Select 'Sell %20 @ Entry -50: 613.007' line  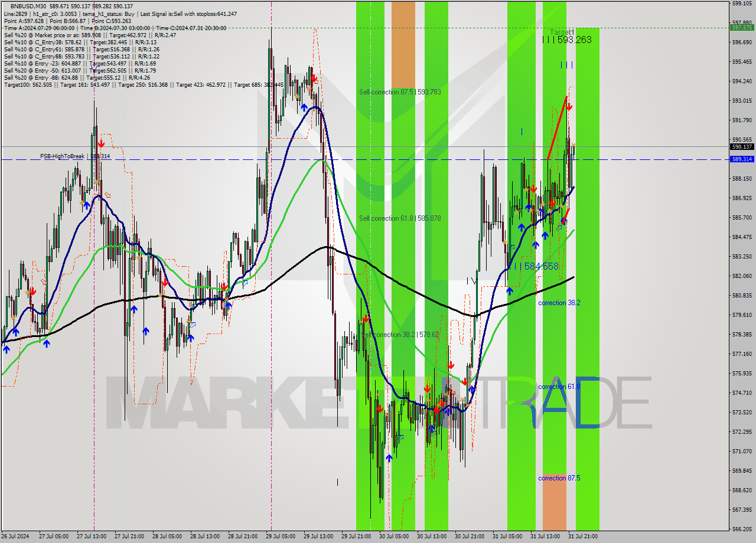click(80, 70)
